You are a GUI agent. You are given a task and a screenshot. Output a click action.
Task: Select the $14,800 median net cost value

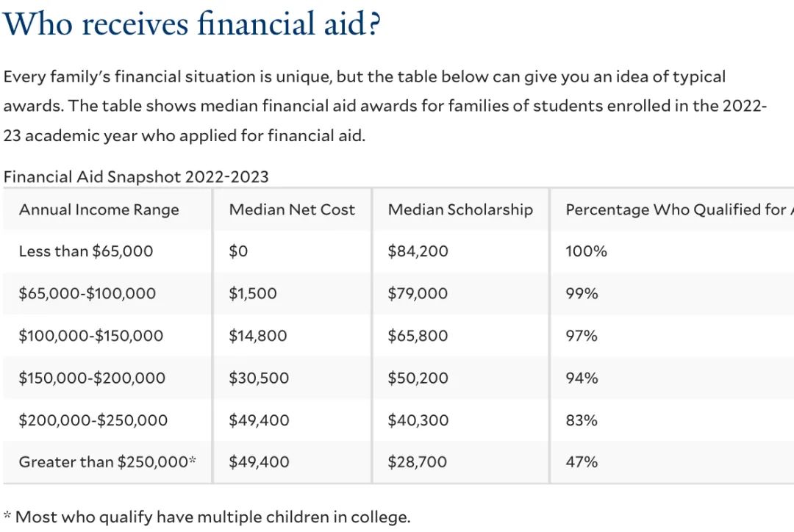pos(258,336)
